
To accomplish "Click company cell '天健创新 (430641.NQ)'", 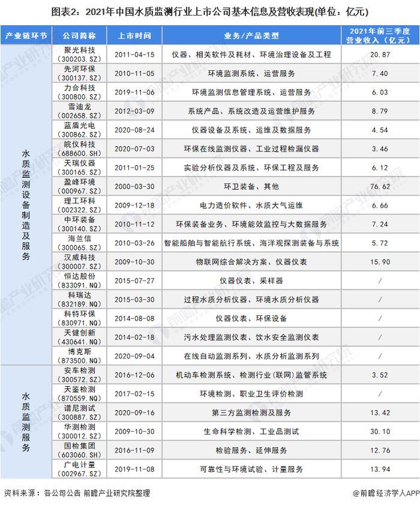I will click(x=79, y=337).
